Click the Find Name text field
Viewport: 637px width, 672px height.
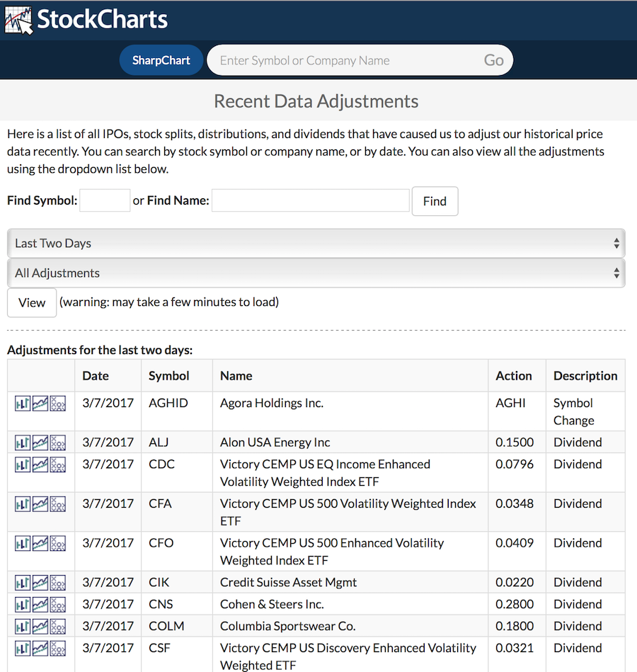coord(311,201)
